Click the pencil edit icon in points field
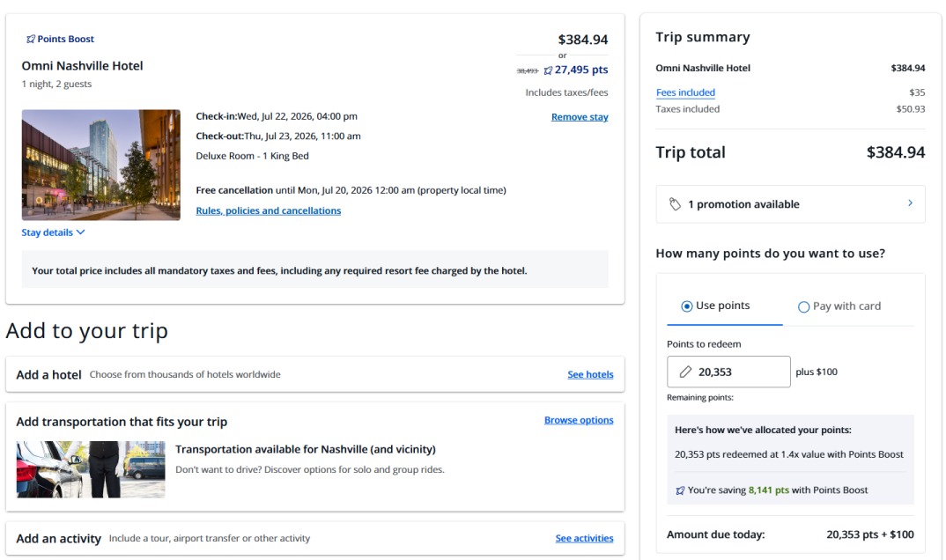The height and width of the screenshot is (560, 946). click(x=685, y=372)
